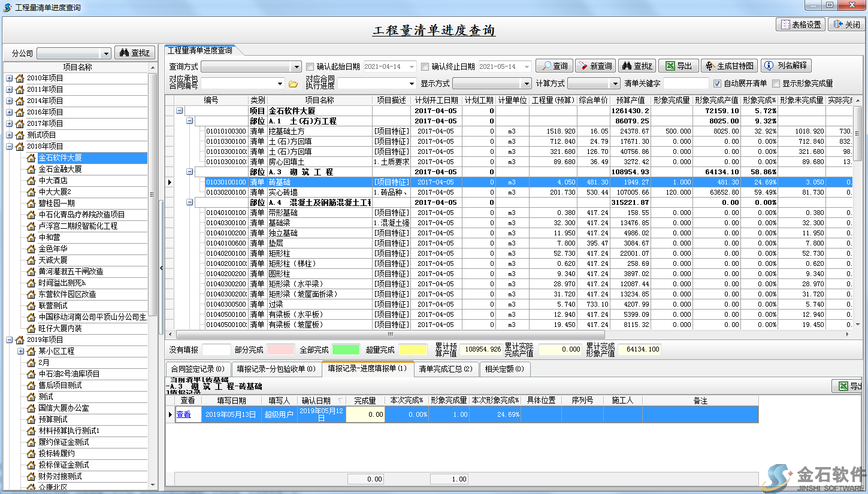
Task: Switch to 合同签定记录 tab
Action: pos(197,369)
